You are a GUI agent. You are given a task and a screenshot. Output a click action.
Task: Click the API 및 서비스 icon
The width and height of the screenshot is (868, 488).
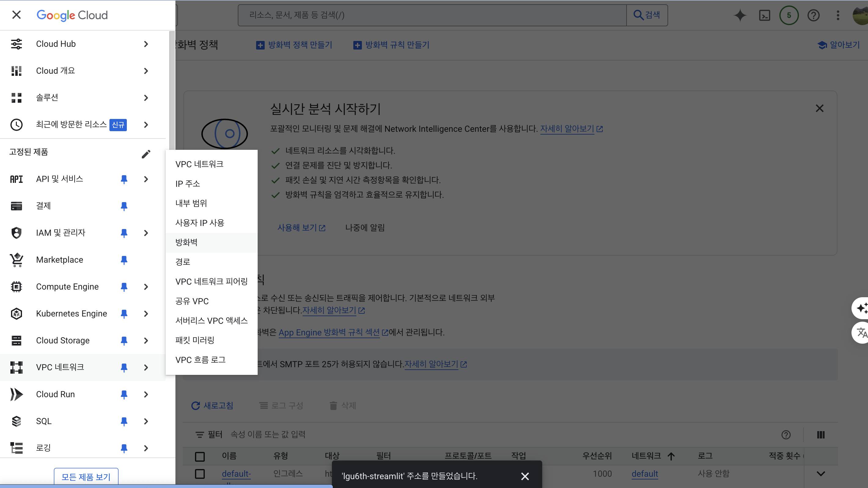tap(16, 179)
